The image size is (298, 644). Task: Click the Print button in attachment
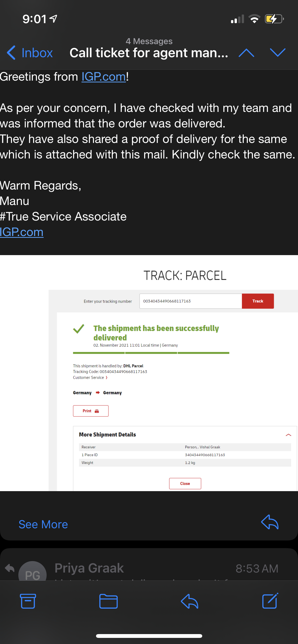click(x=91, y=411)
